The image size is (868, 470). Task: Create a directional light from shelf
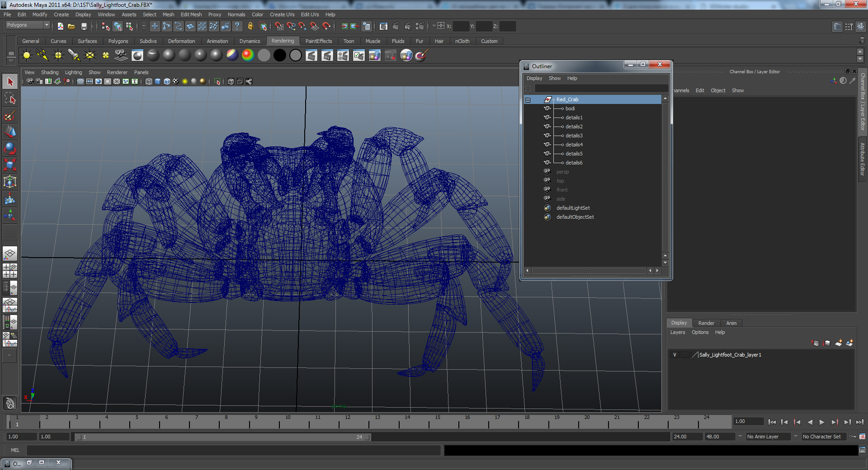click(42, 55)
